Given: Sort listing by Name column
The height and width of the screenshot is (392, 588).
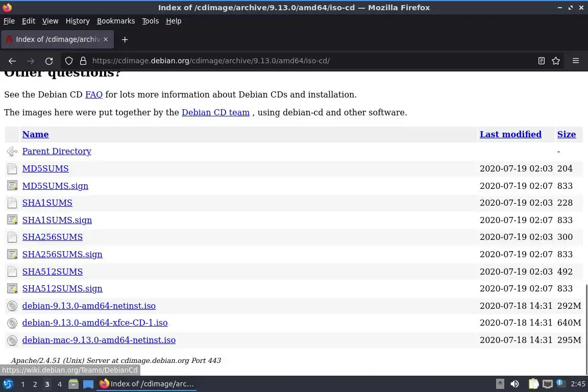Looking at the screenshot, I should point(35,134).
